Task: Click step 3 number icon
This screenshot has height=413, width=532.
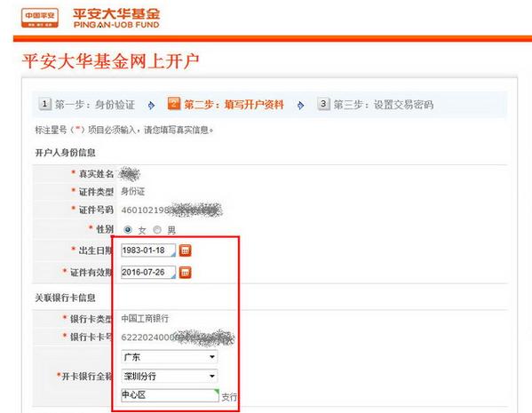Action: coord(323,104)
